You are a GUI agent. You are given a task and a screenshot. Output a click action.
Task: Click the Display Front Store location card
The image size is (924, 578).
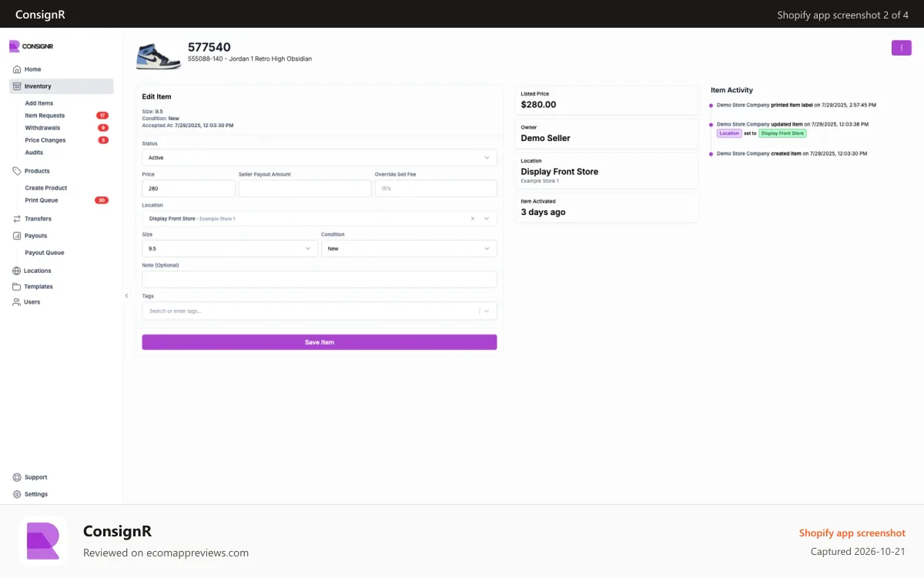click(x=607, y=171)
